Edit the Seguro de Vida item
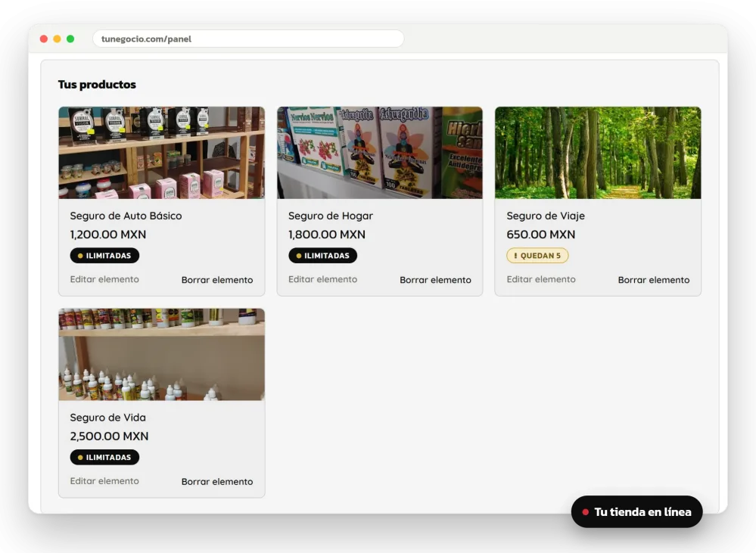This screenshot has width=756, height=553. (104, 480)
